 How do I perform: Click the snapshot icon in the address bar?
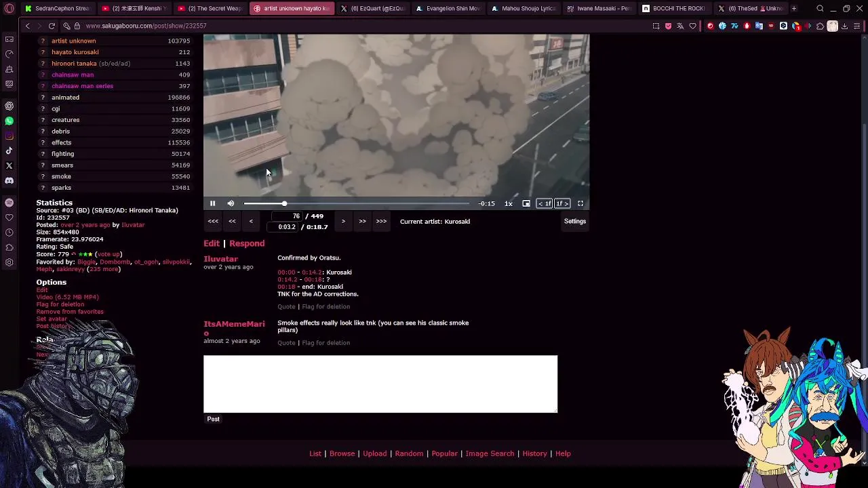(656, 26)
